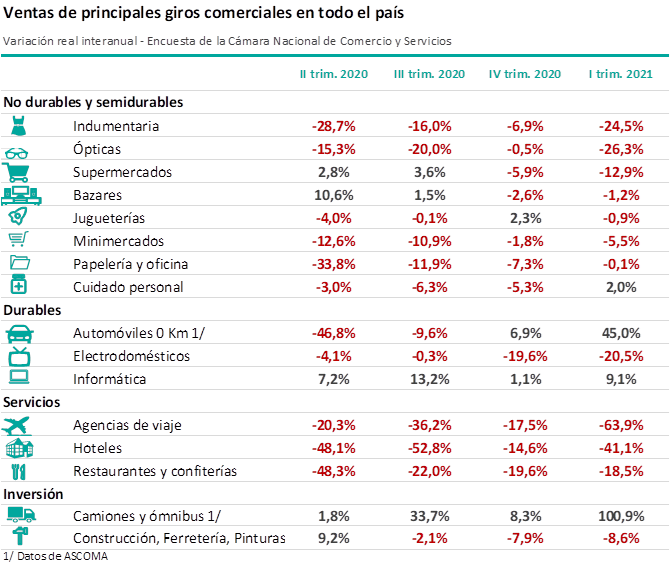Click the -28,7% value for Indumentaria
This screenshot has width=670, height=567.
[x=334, y=126]
